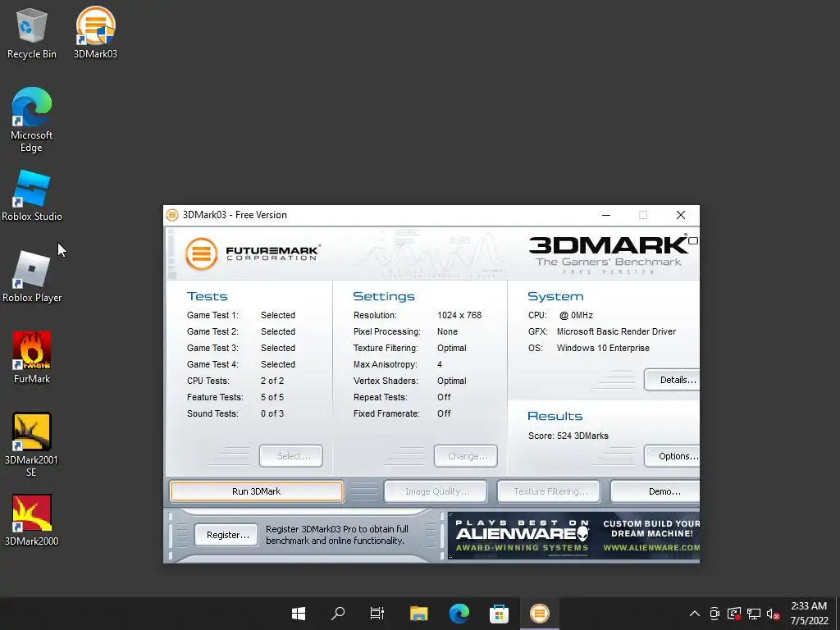
Task: Click the CPU Tests: label
Action: coord(208,381)
